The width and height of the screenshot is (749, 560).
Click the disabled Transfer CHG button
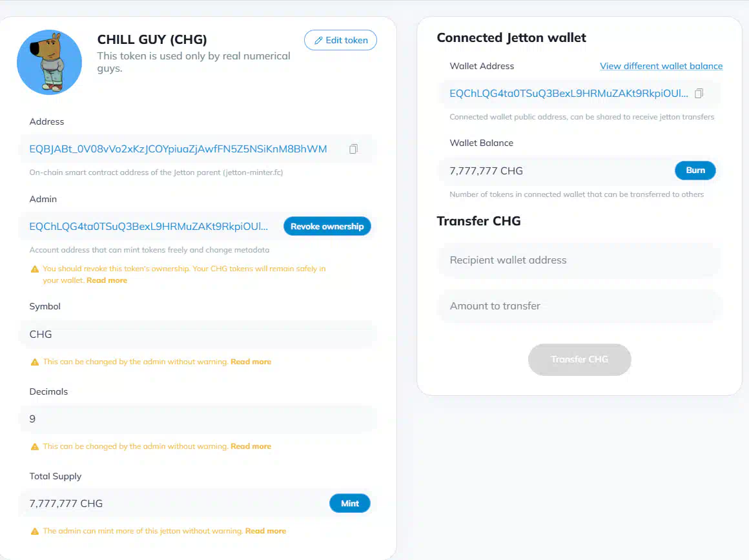click(x=579, y=359)
